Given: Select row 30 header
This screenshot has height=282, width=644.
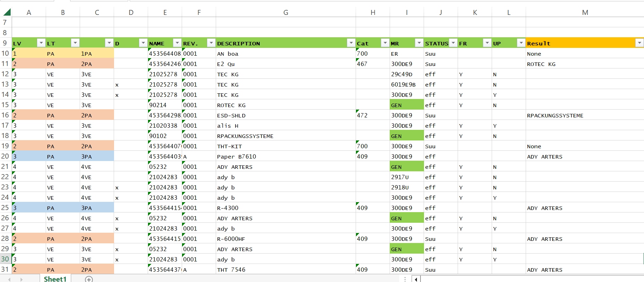Looking at the screenshot, I should tap(5, 259).
